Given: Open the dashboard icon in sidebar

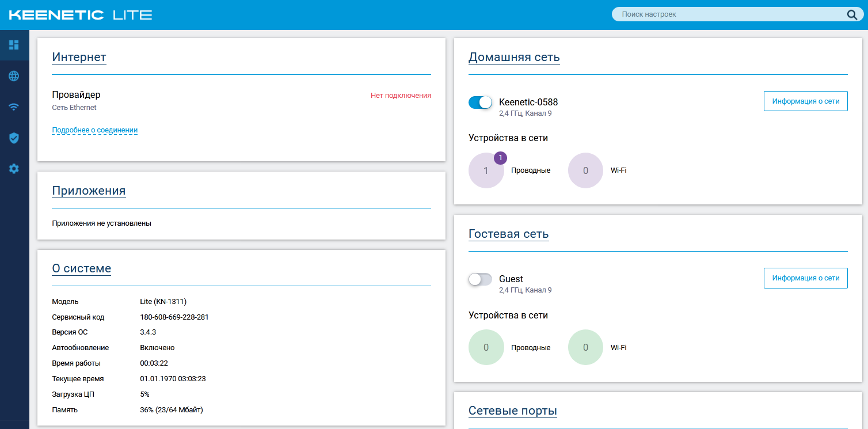Looking at the screenshot, I should [x=14, y=45].
